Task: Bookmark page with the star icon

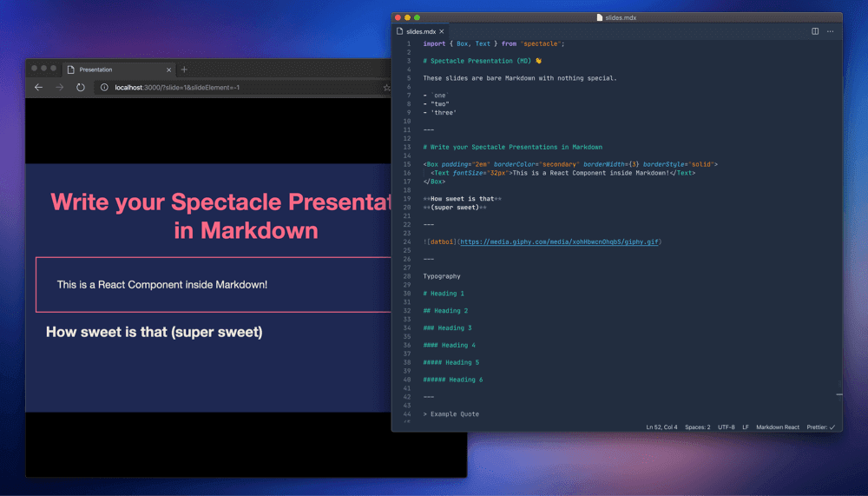Action: coord(386,88)
